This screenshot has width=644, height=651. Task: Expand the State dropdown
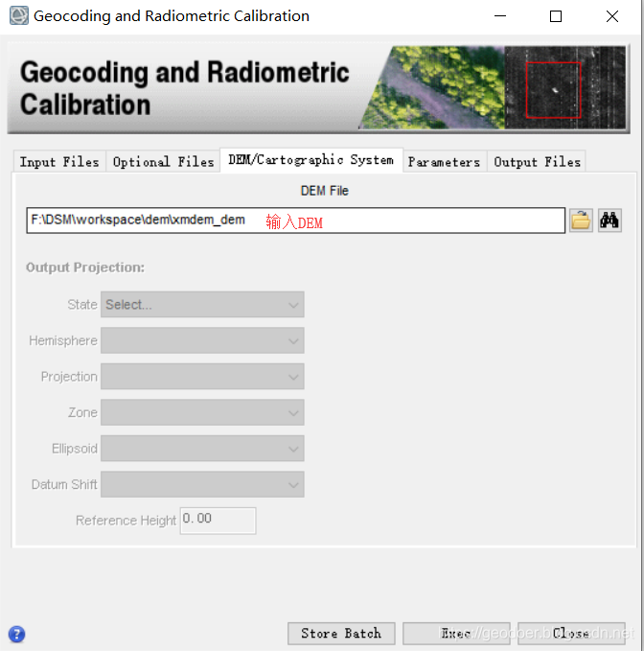pyautogui.click(x=202, y=304)
